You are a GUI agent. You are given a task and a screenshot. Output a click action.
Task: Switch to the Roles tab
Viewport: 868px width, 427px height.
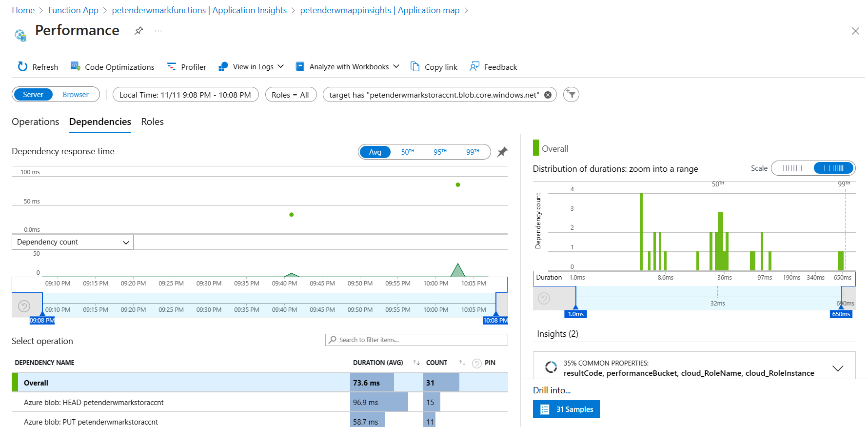pos(153,122)
